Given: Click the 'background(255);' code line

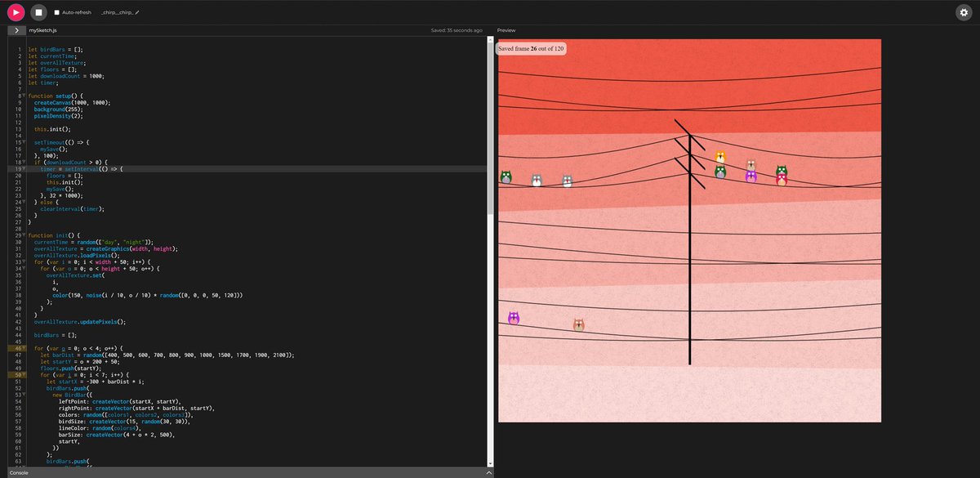Looking at the screenshot, I should pos(58,109).
